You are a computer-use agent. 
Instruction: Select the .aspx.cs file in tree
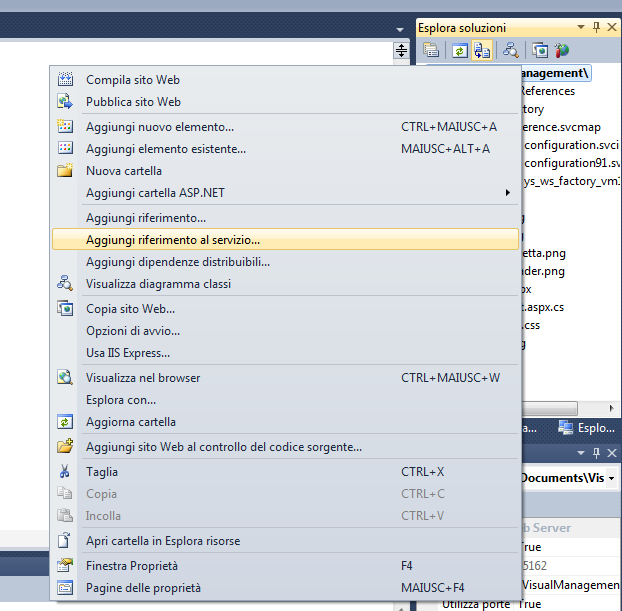click(543, 307)
